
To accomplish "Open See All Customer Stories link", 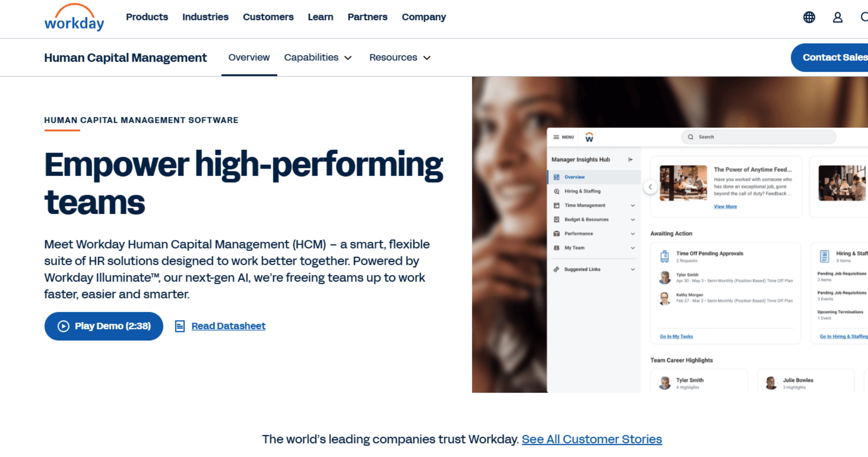I will coord(592,439).
